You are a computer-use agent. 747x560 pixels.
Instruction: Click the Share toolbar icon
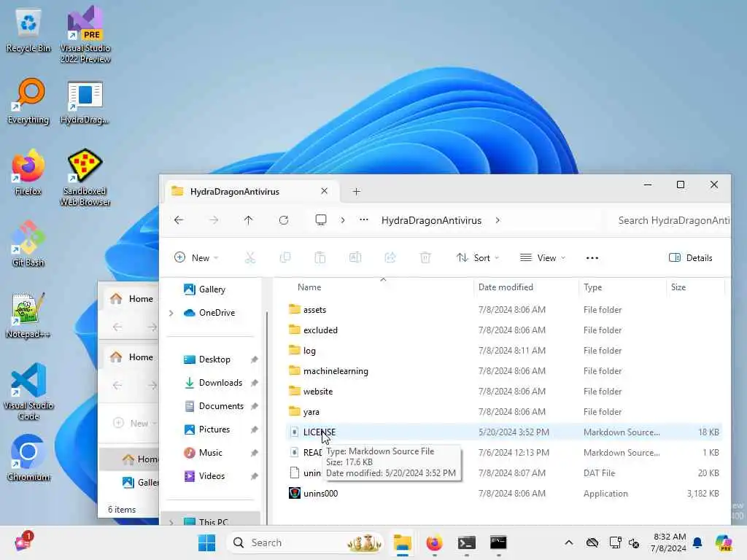[x=390, y=257]
